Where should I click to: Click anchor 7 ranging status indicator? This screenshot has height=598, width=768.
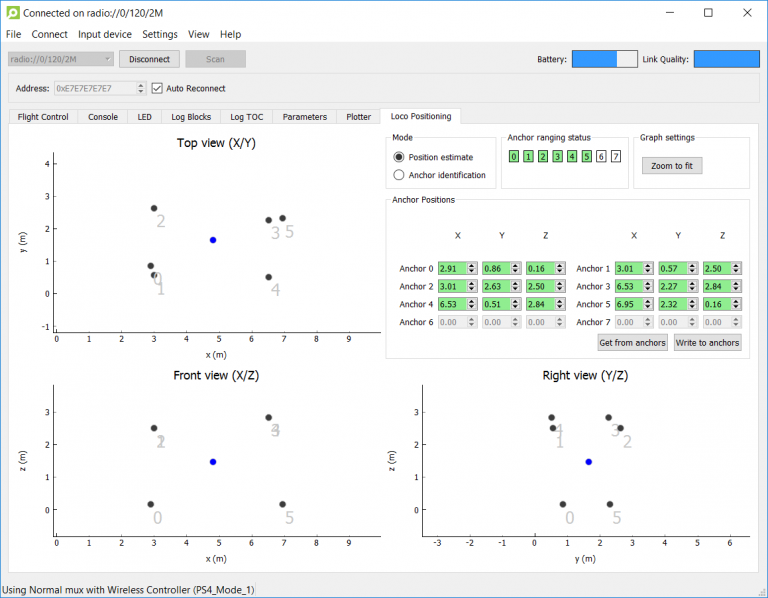pyautogui.click(x=616, y=156)
